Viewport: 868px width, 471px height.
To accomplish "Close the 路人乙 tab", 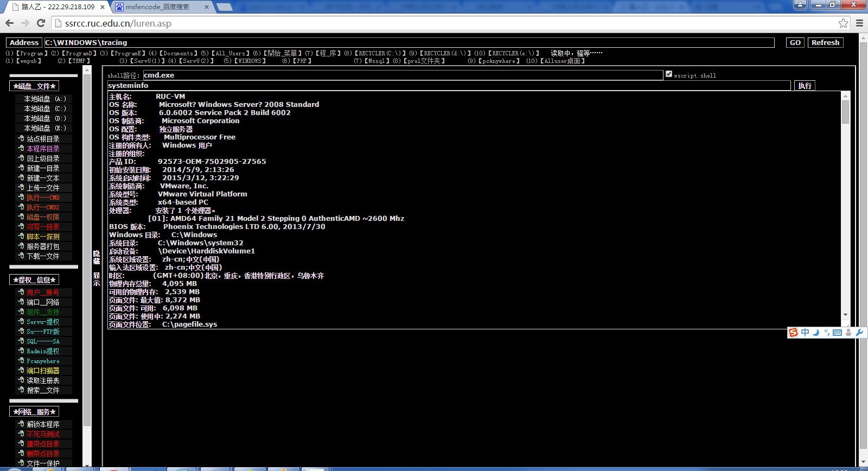I will pyautogui.click(x=103, y=7).
